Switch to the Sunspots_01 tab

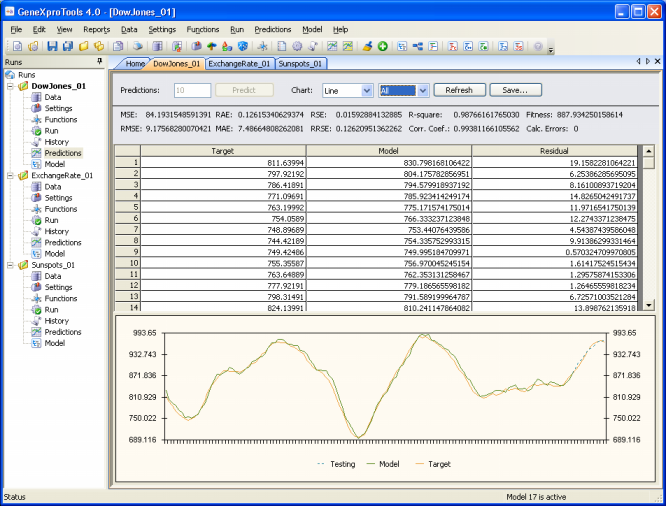301,63
